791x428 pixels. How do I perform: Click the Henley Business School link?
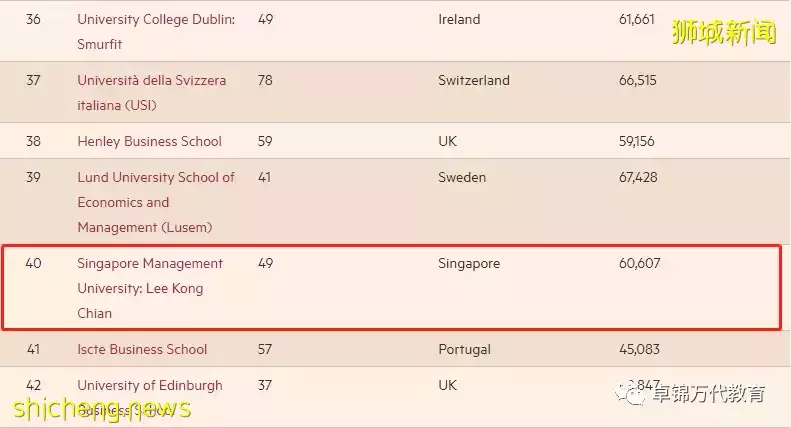click(149, 141)
